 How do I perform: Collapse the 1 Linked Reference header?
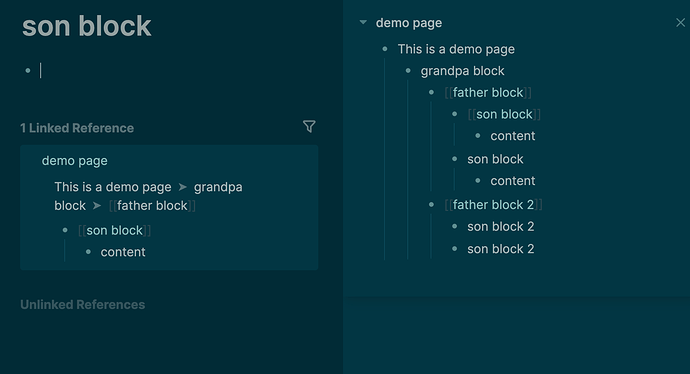(77, 128)
